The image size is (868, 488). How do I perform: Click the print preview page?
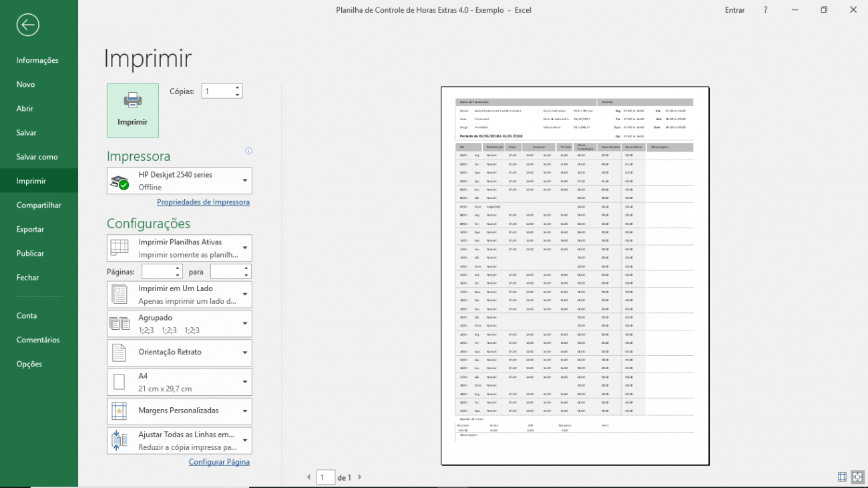click(575, 276)
